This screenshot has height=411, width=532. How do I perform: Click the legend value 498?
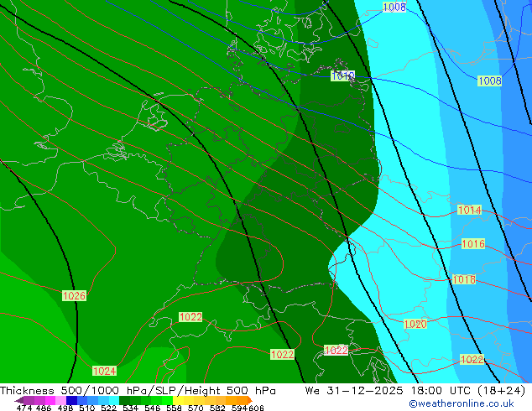[65, 408]
